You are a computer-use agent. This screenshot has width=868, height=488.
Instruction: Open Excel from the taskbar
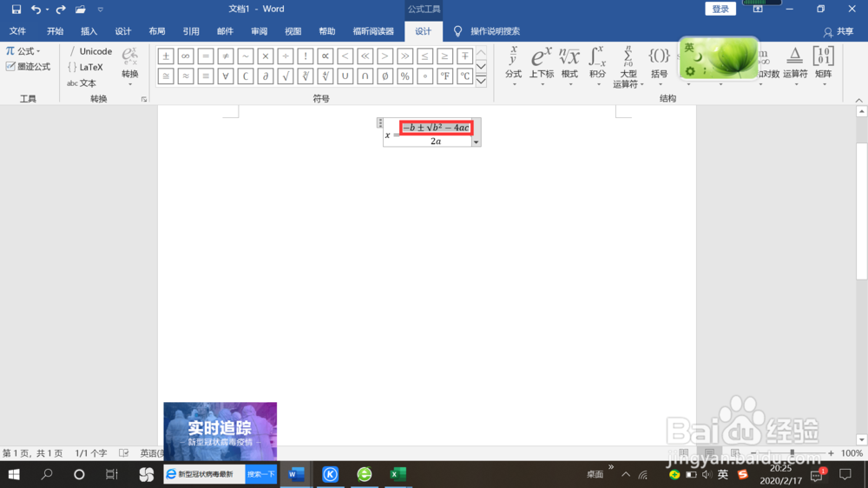(x=398, y=474)
